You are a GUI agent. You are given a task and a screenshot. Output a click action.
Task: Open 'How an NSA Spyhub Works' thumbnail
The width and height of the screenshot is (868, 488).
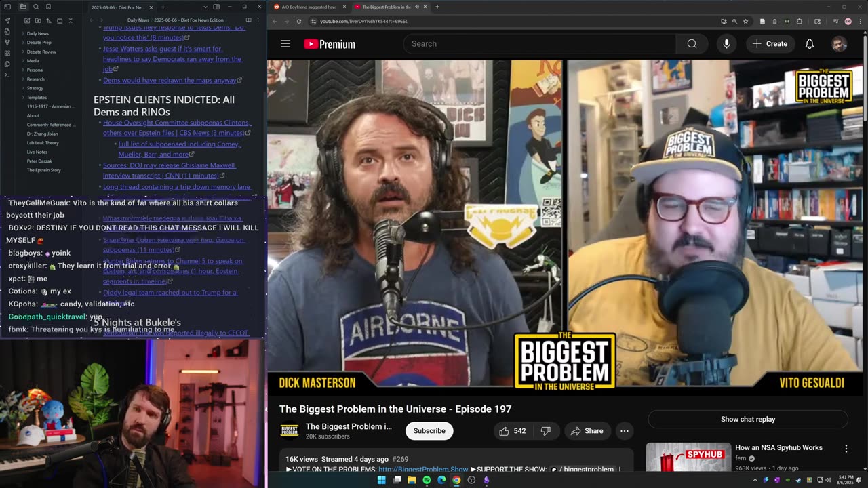(x=688, y=458)
